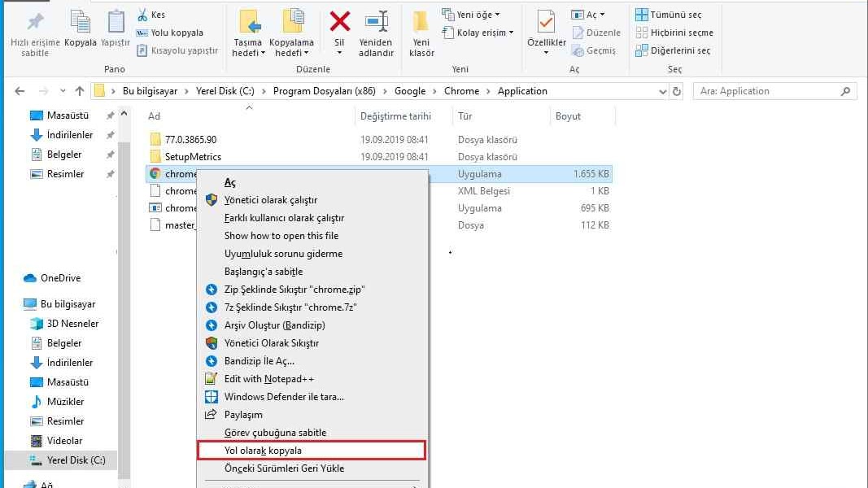Click the Kes scissors icon
Screen dimensions: 868x488
(142, 15)
